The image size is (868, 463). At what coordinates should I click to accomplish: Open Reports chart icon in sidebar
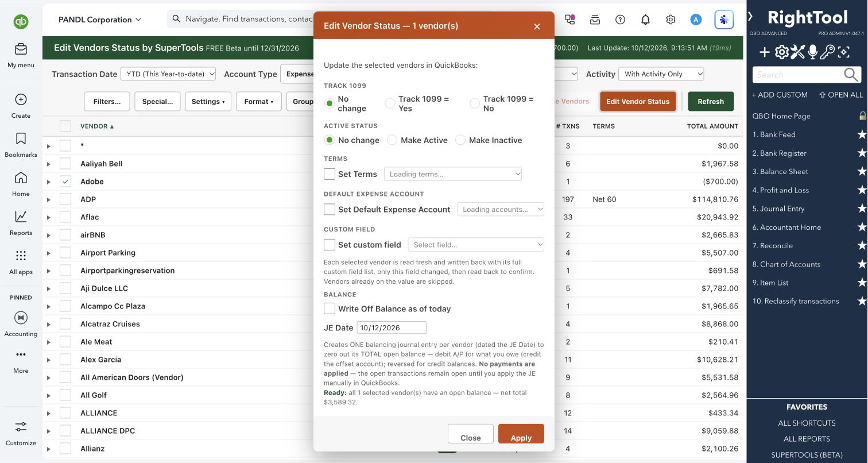(21, 217)
